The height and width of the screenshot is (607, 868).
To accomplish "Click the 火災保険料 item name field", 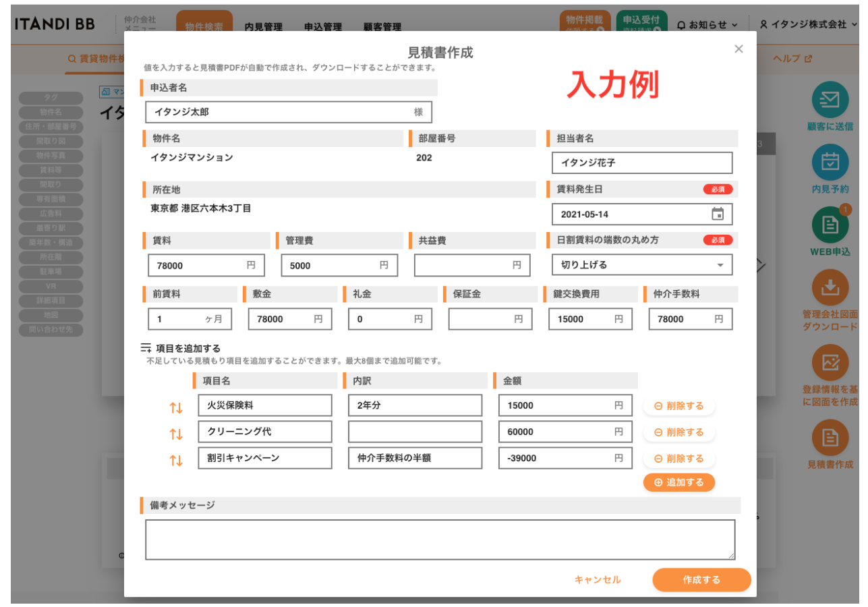I will [x=265, y=405].
